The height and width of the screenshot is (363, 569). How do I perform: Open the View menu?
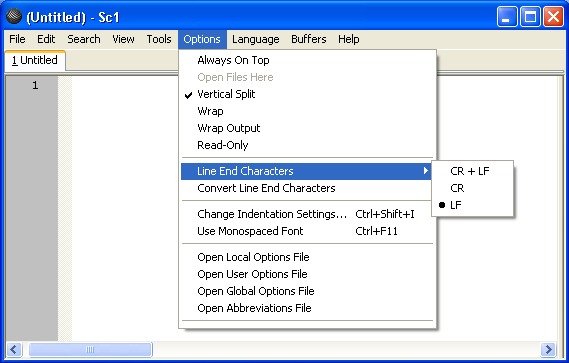[x=123, y=39]
